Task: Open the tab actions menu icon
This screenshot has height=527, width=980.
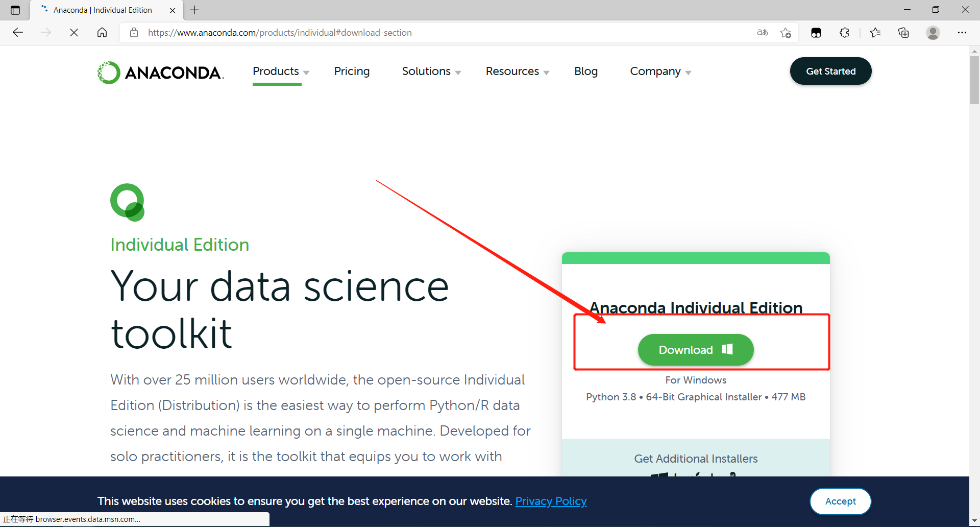Action: coord(15,10)
